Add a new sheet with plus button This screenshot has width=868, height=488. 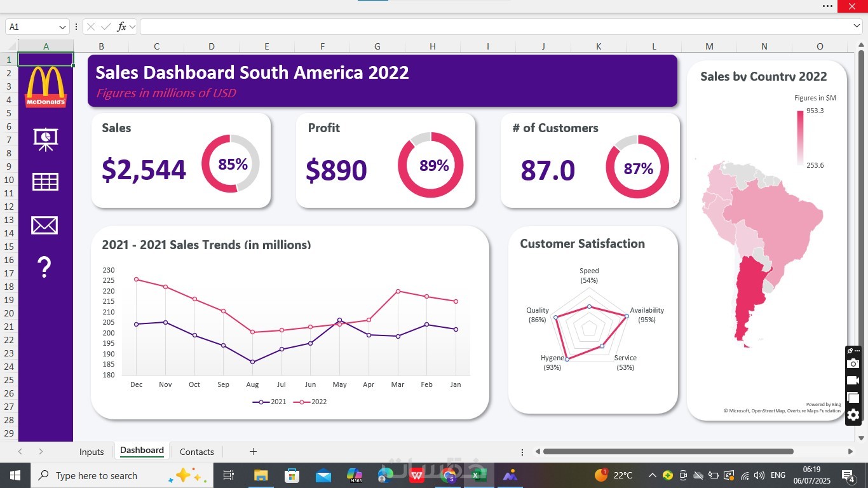pyautogui.click(x=253, y=452)
